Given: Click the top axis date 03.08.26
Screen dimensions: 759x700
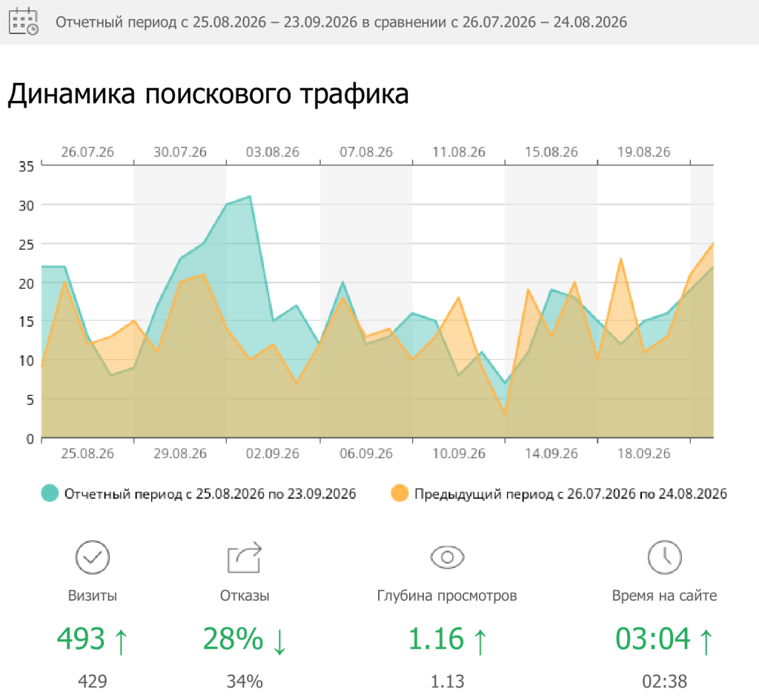Looking at the screenshot, I should 273,152.
